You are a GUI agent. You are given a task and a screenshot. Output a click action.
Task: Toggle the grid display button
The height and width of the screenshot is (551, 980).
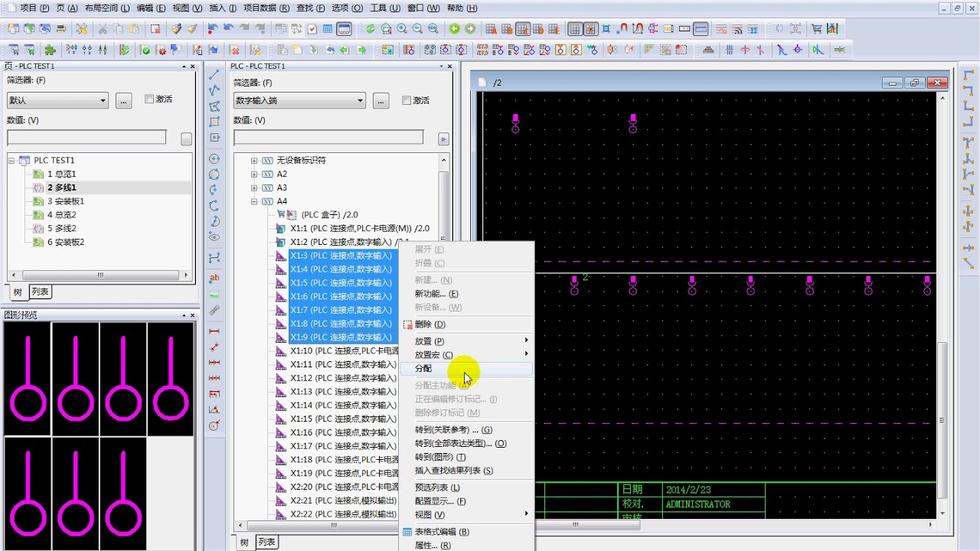[x=575, y=29]
